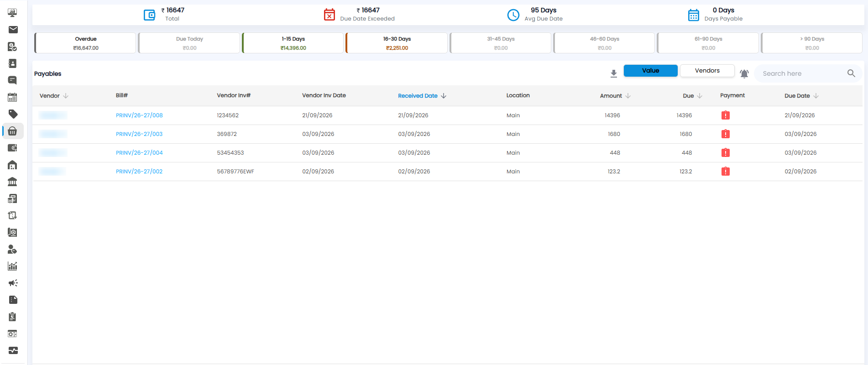Open the calendar icon in sidebar

13,97
